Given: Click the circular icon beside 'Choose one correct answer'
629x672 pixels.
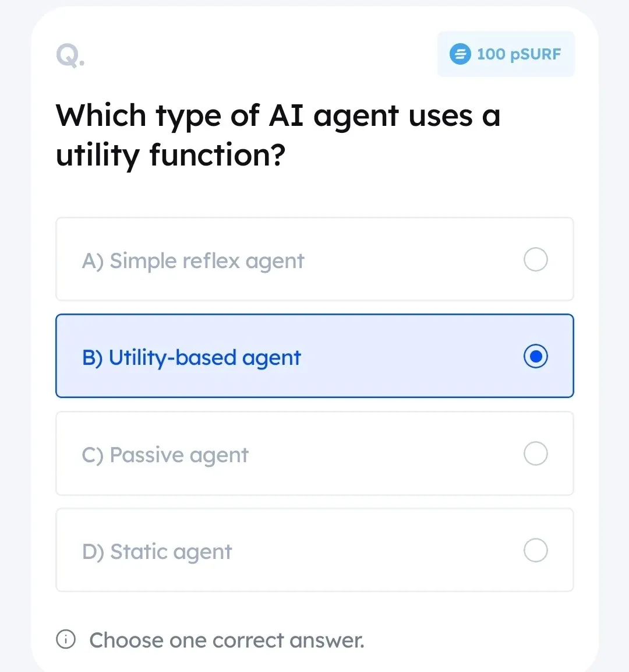Looking at the screenshot, I should coord(66,639).
